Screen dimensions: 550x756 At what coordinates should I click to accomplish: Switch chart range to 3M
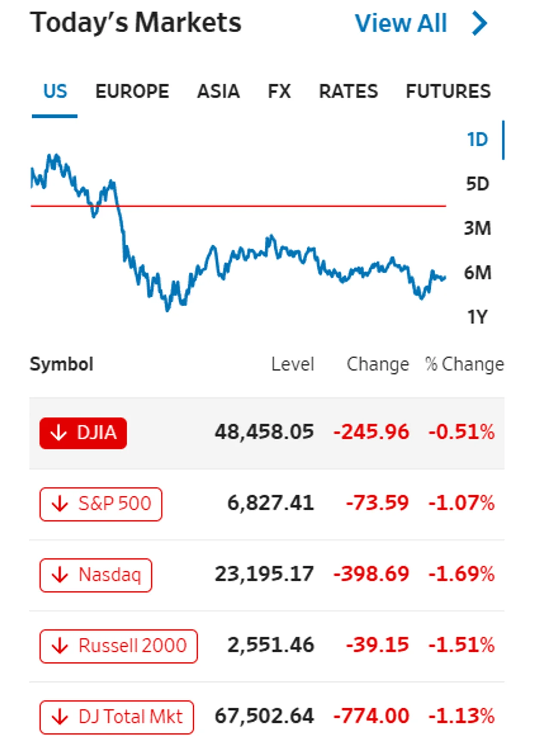(x=477, y=228)
